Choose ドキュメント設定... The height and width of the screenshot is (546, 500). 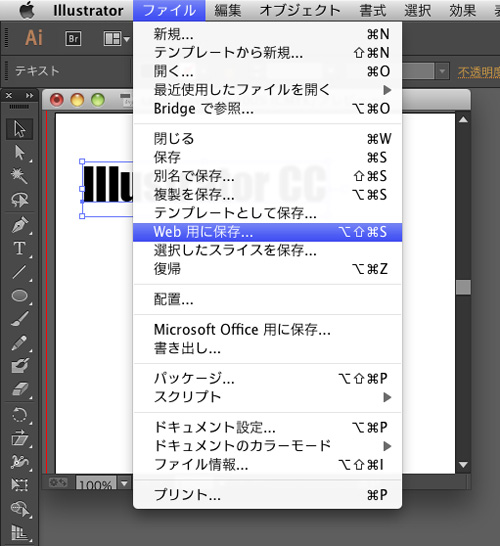[x=267, y=427]
